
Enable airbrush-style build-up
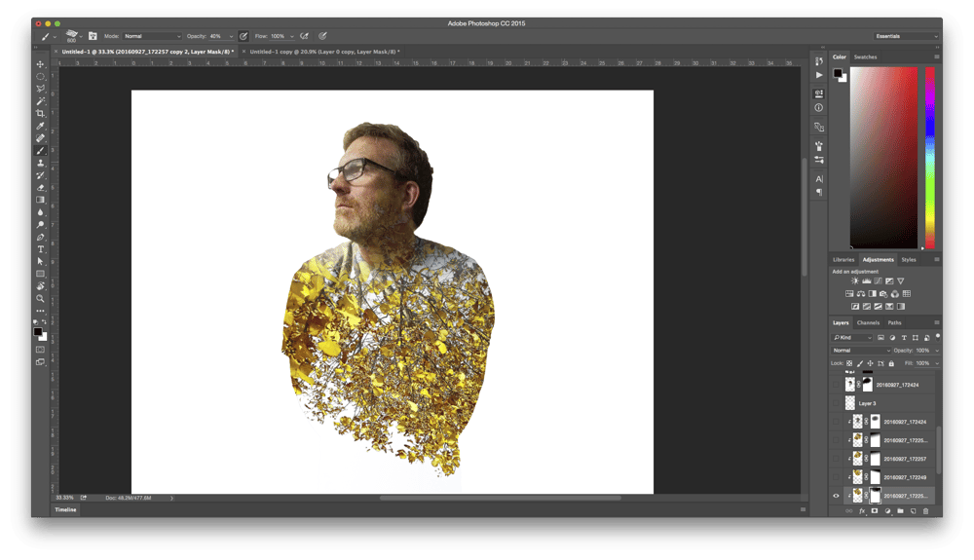click(x=304, y=36)
